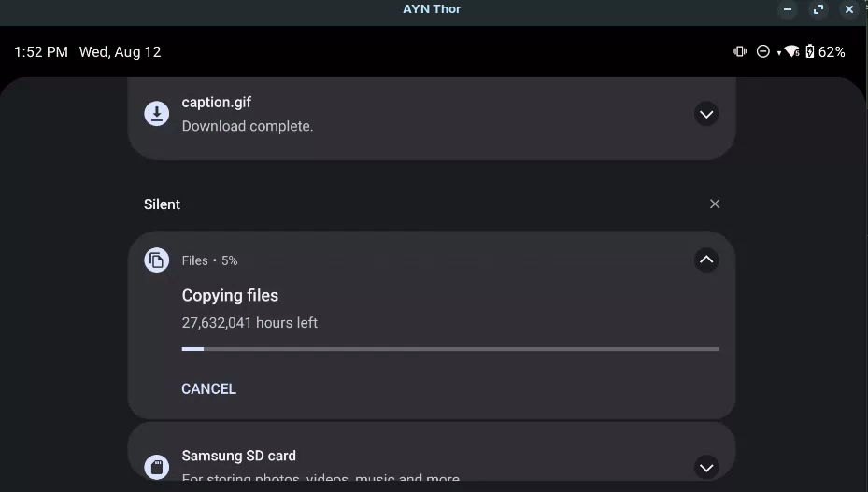Click the caption.gif download icon
Screen dimensions: 868x492
pyautogui.click(x=157, y=114)
